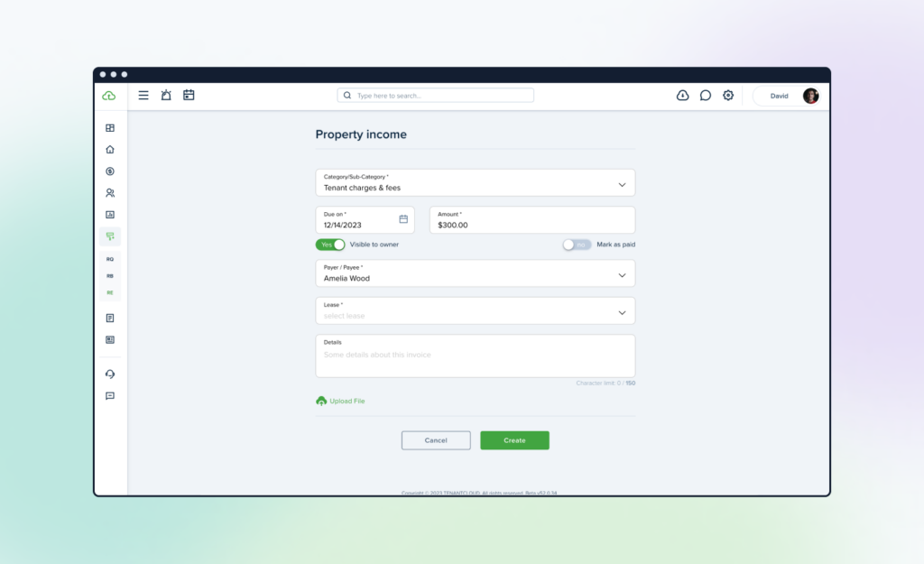Click the Details text area

tap(475, 356)
